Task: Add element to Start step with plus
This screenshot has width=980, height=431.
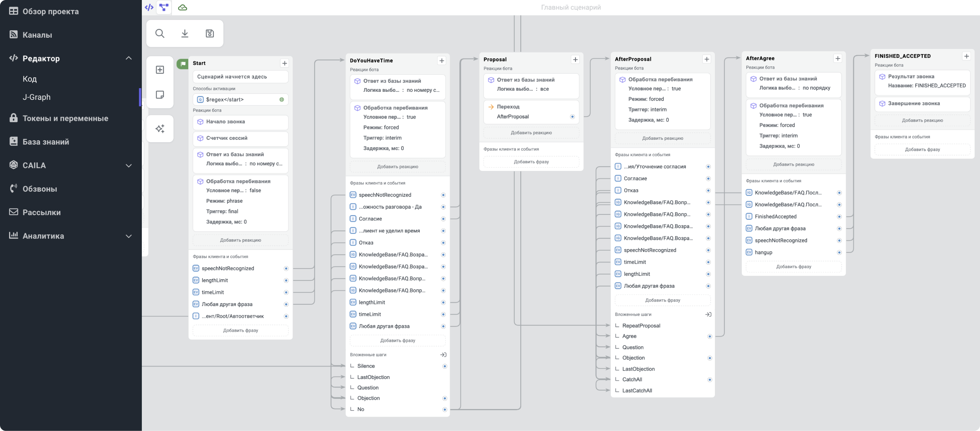Action: (284, 63)
